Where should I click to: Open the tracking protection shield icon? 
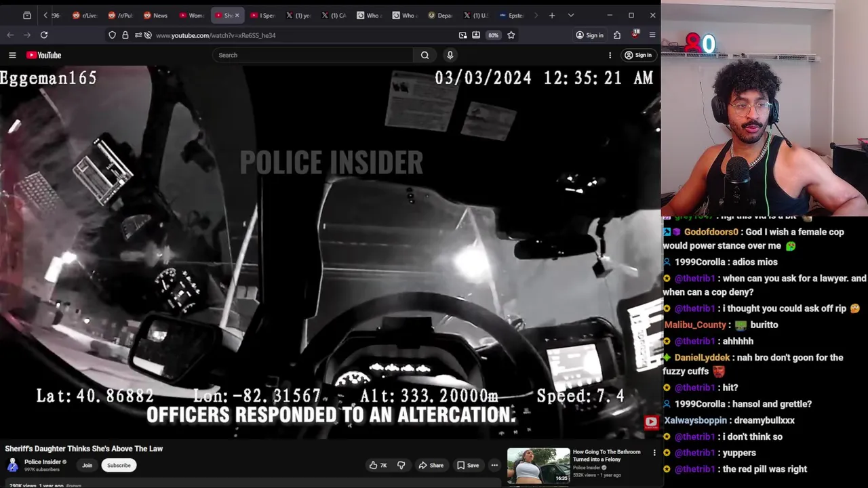(112, 35)
